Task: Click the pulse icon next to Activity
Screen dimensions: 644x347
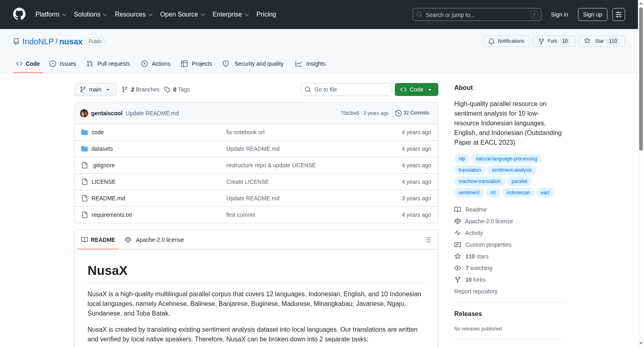Action: [x=458, y=233]
